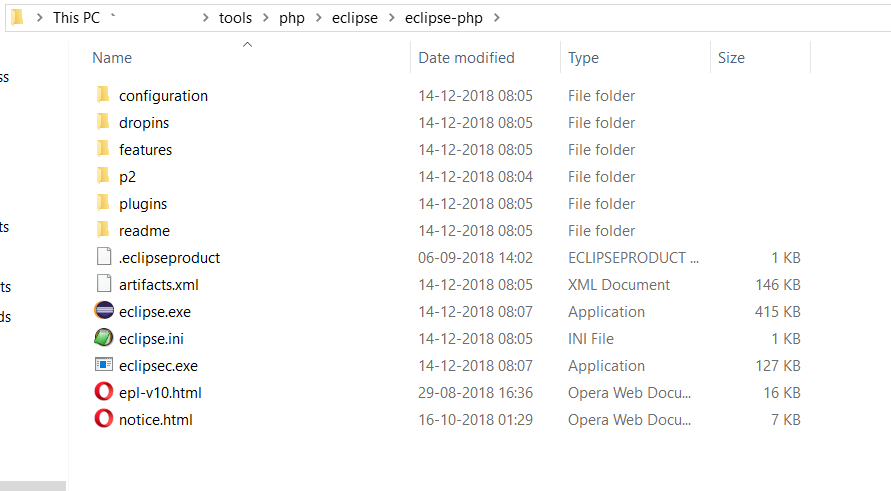Expand chevron after eclipse breadcrumb
Screen dimensions: 891x491
click(x=392, y=18)
